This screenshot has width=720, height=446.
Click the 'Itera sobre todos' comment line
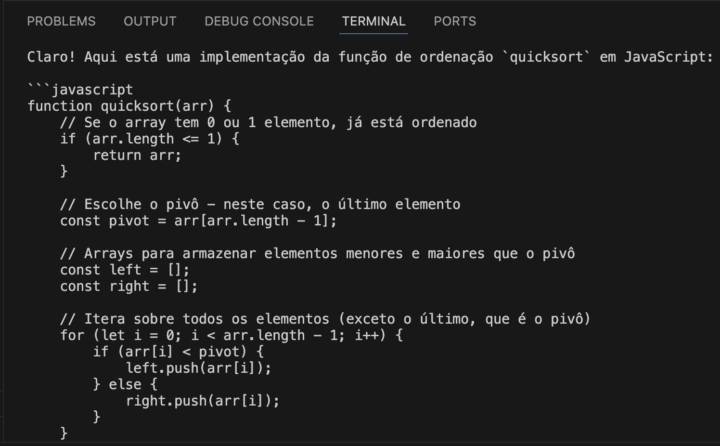click(x=325, y=319)
